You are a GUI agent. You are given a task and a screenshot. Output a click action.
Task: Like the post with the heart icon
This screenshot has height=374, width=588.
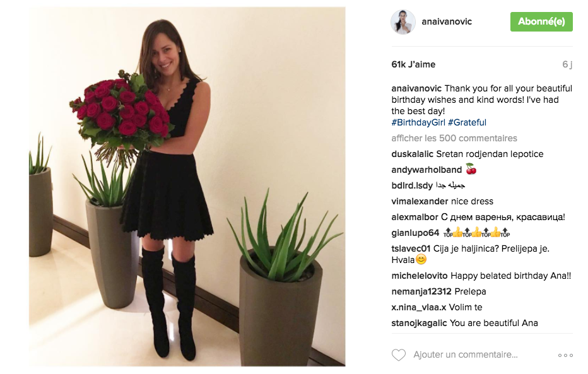click(399, 355)
